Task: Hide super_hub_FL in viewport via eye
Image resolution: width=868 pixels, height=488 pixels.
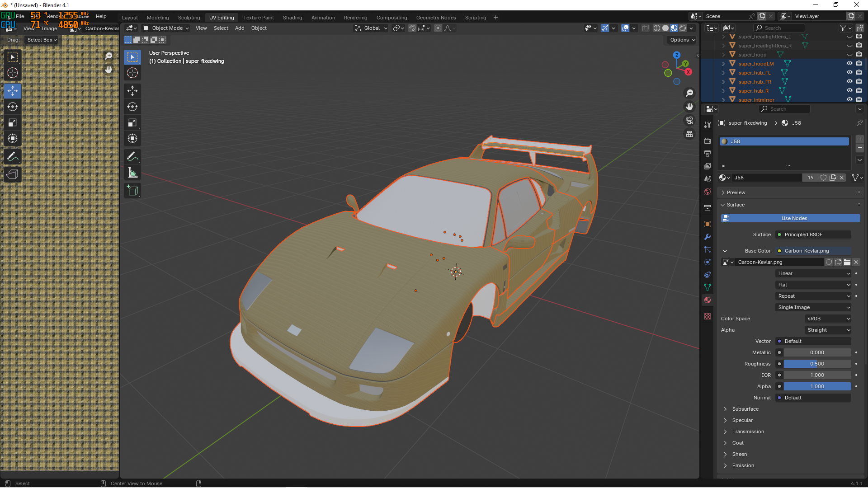Action: click(x=849, y=73)
